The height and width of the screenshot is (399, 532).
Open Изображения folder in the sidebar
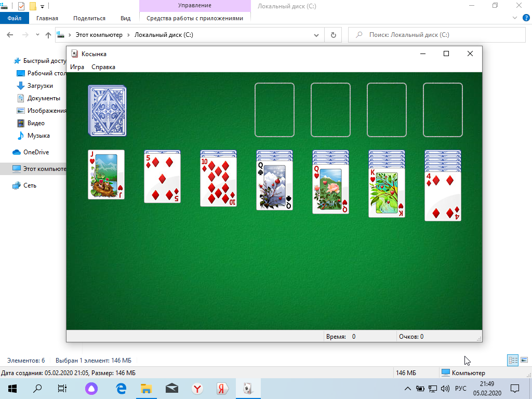pyautogui.click(x=42, y=111)
